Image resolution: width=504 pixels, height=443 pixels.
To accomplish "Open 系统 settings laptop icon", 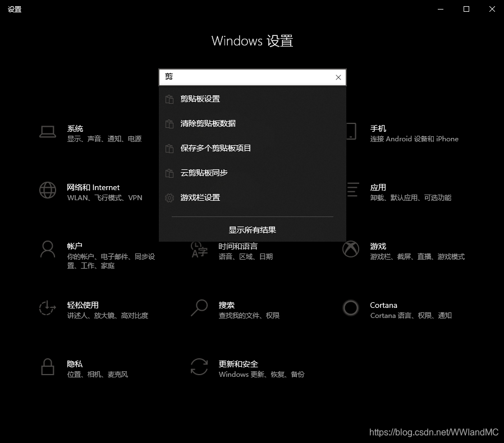I will click(48, 132).
